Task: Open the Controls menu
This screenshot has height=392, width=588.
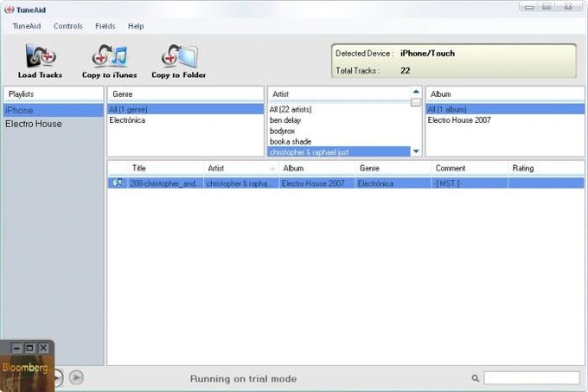Action: point(67,26)
